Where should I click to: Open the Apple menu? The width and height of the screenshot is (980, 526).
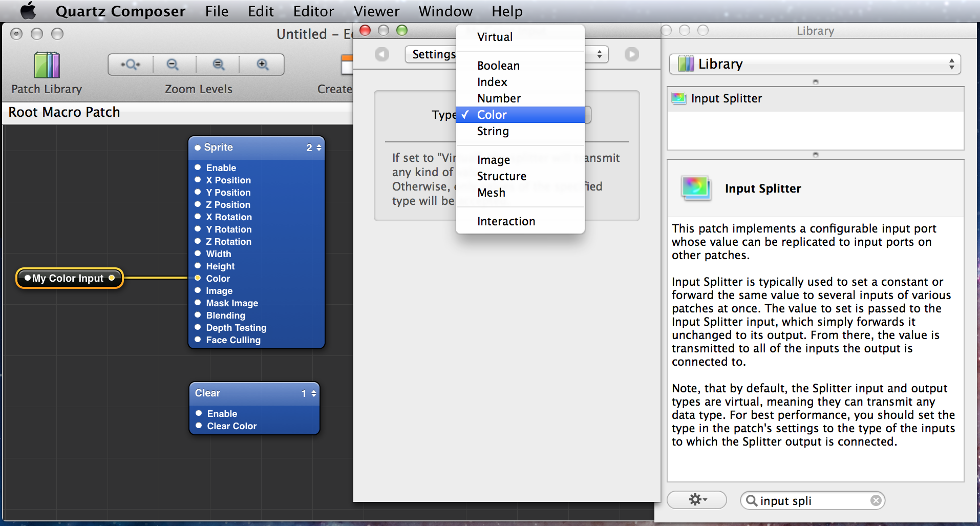pos(28,11)
